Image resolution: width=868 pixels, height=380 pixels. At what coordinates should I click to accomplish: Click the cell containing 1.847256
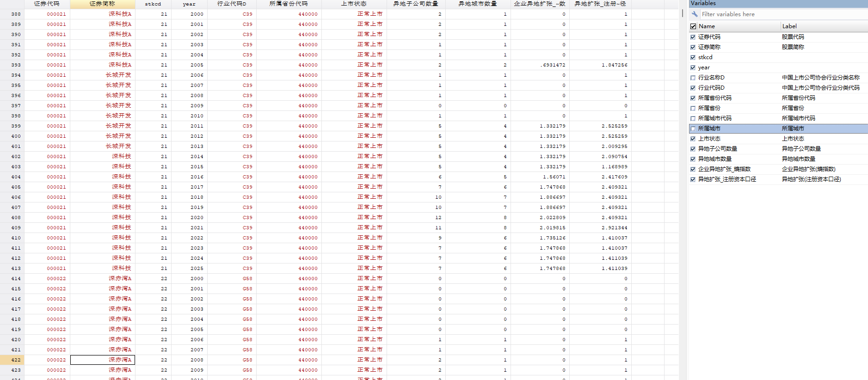pos(600,65)
